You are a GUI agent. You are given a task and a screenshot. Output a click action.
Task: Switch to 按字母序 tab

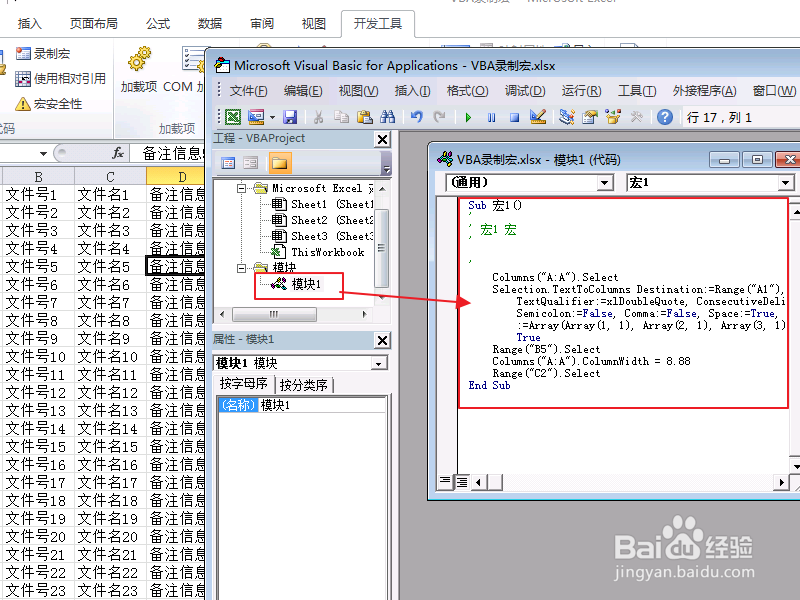244,384
